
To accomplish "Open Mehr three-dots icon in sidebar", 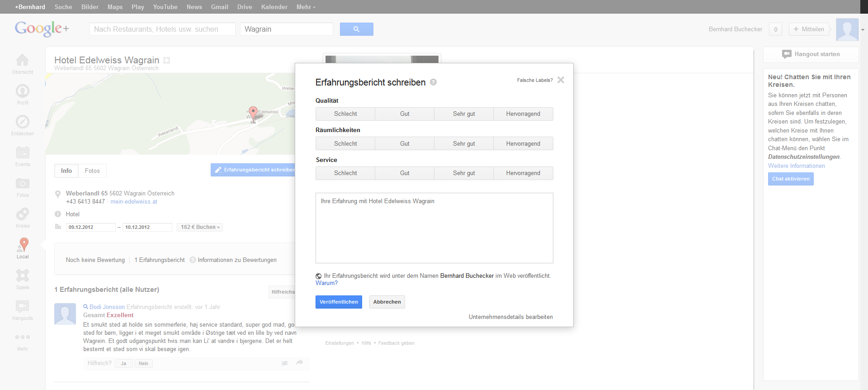I will click(23, 337).
